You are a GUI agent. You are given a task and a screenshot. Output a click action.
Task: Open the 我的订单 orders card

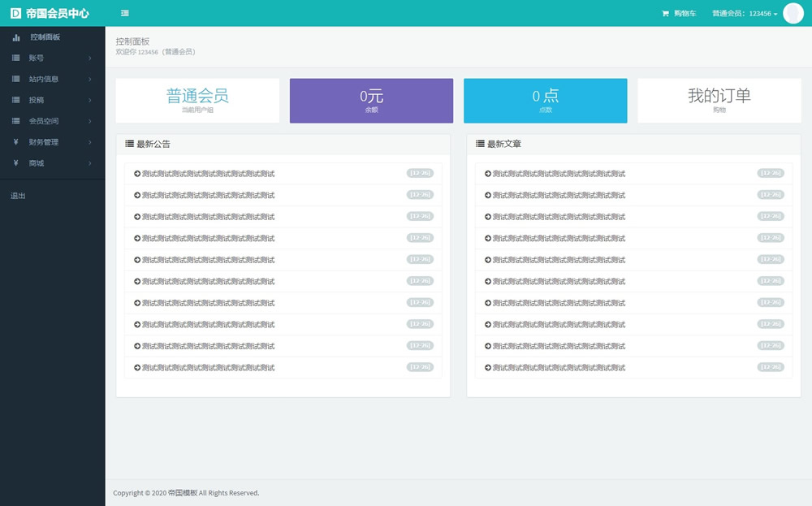coord(719,100)
